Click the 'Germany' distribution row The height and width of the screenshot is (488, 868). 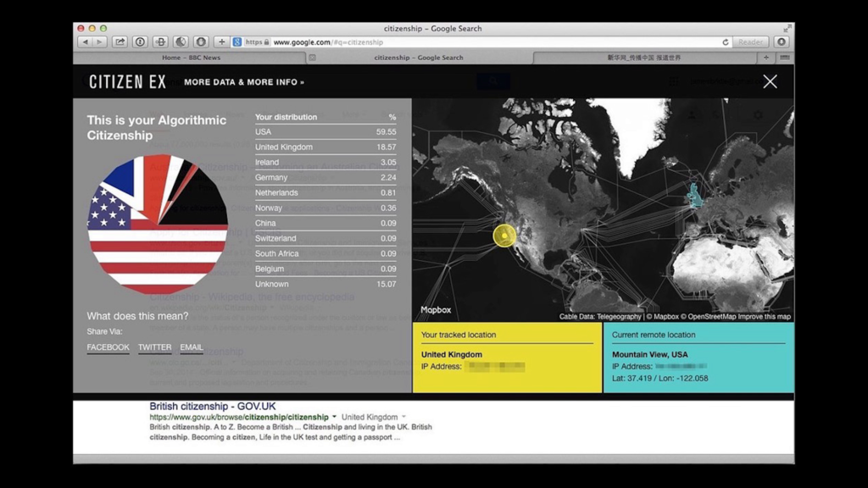pyautogui.click(x=325, y=178)
